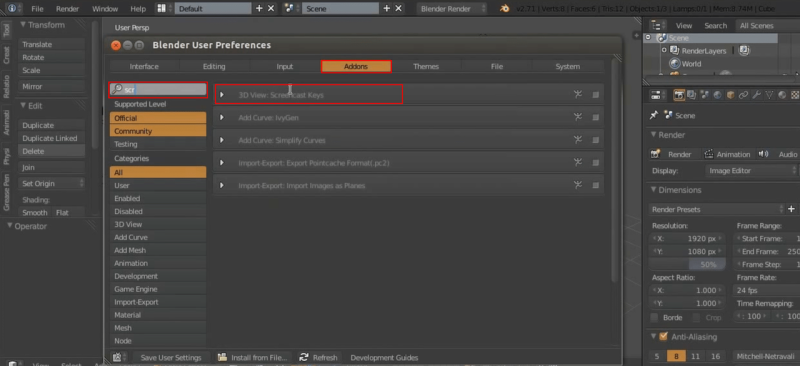The image size is (800, 366).
Task: Toggle the Border checkbox
Action: [x=654, y=318]
